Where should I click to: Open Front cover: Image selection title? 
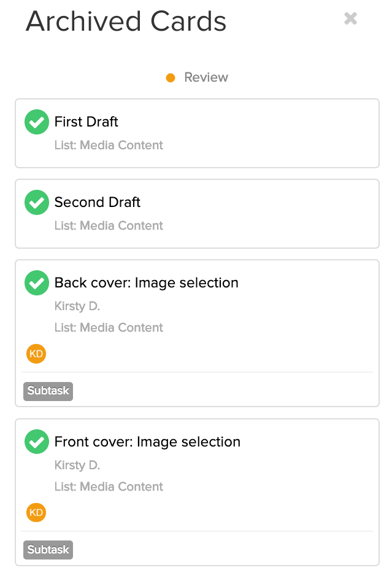coord(147,442)
